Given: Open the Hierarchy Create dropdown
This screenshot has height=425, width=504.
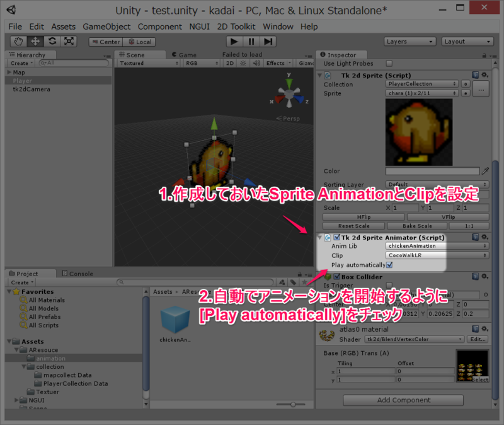Looking at the screenshot, I should tap(21, 63).
